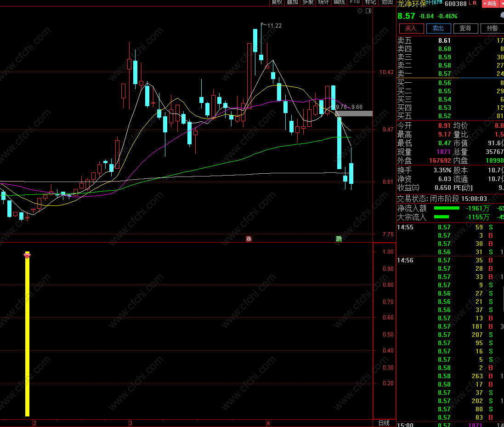Click the 7.75 price axis label
Viewport: 504px width, 427px height.
click(x=388, y=234)
